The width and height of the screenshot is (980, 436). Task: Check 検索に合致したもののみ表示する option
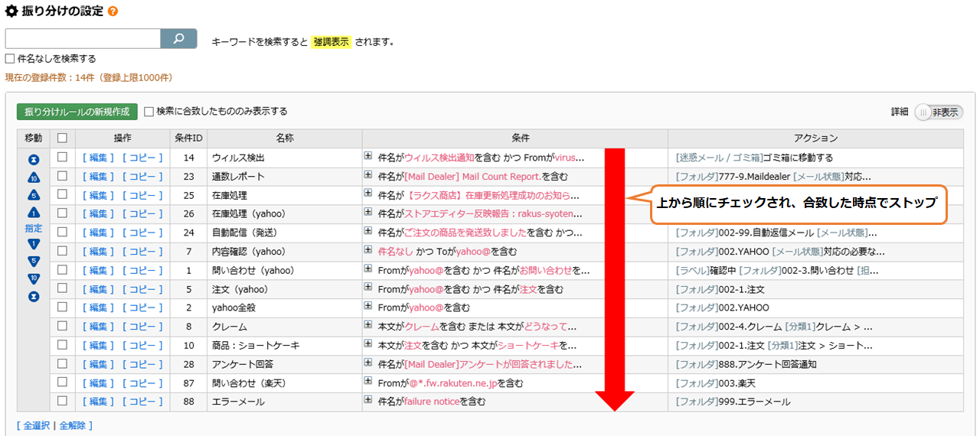coord(149,112)
